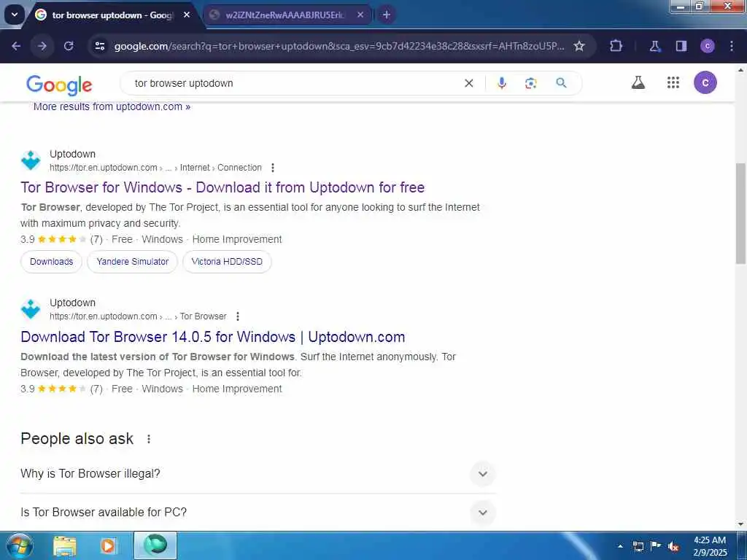This screenshot has width=747, height=560.
Task: Toggle the browser side panel
Action: click(681, 46)
